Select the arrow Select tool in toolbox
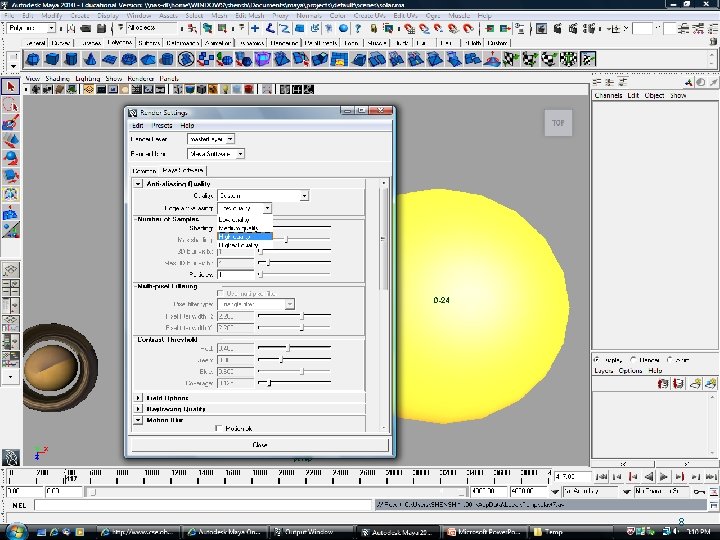720x540 pixels. pyautogui.click(x=10, y=88)
